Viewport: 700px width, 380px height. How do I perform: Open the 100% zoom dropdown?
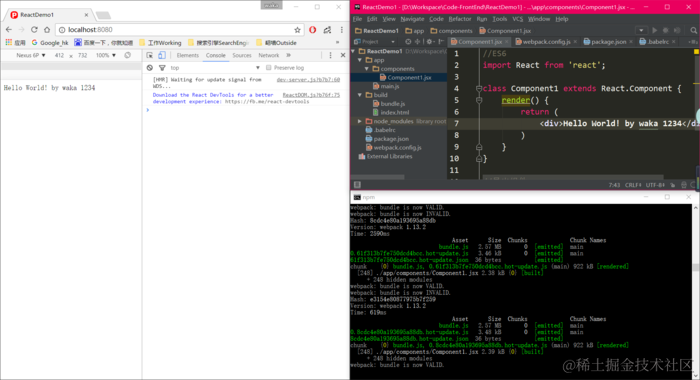click(x=106, y=55)
